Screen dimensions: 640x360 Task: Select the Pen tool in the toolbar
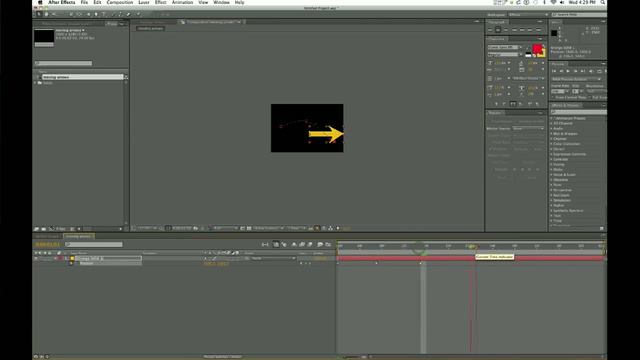click(96, 14)
